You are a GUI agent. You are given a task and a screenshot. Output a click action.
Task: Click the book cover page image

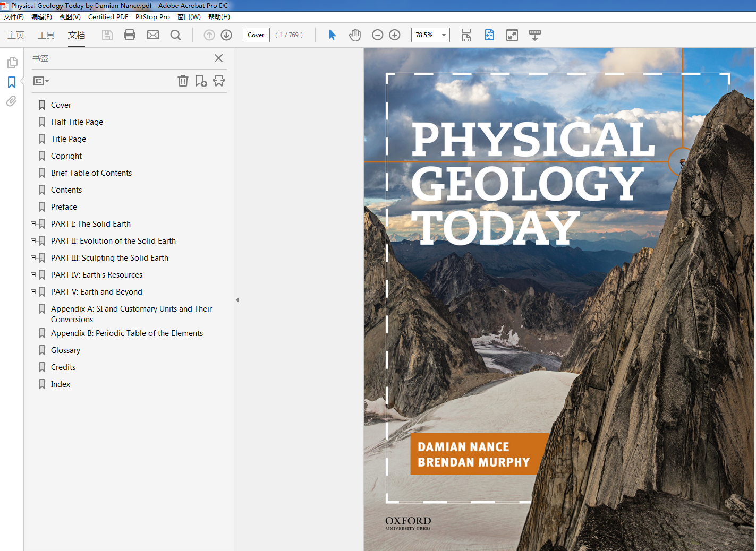[x=559, y=299]
